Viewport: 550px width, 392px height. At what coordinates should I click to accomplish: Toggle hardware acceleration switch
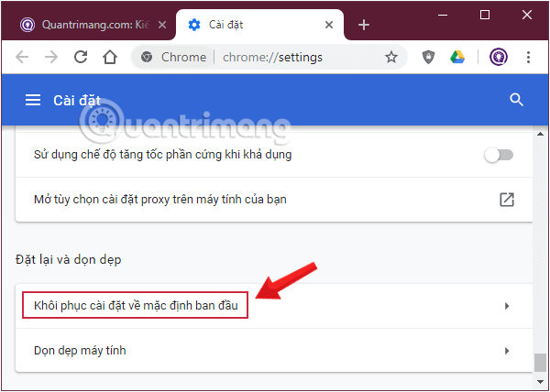[x=499, y=155]
